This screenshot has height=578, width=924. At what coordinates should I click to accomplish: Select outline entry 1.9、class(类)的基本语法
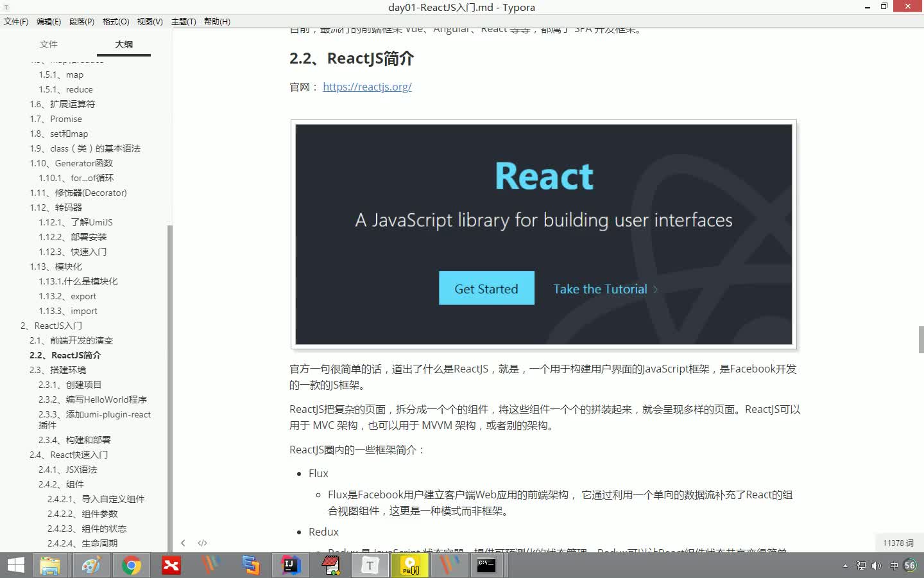coord(85,148)
